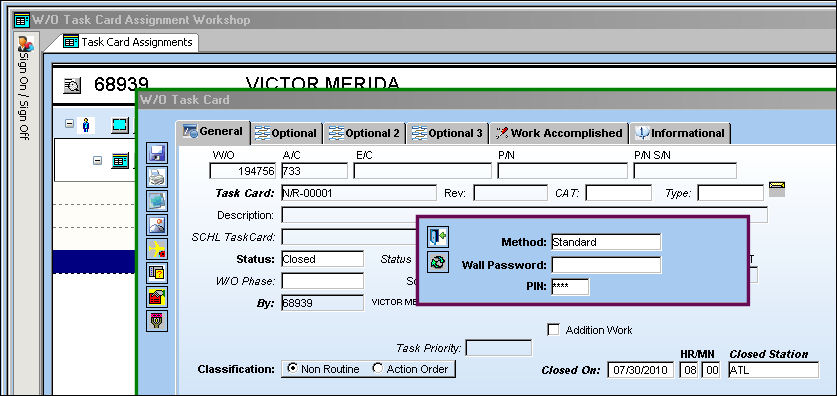The height and width of the screenshot is (396, 837).
Task: Click the Save diskette icon in task card toolbar
Action: pyautogui.click(x=157, y=153)
